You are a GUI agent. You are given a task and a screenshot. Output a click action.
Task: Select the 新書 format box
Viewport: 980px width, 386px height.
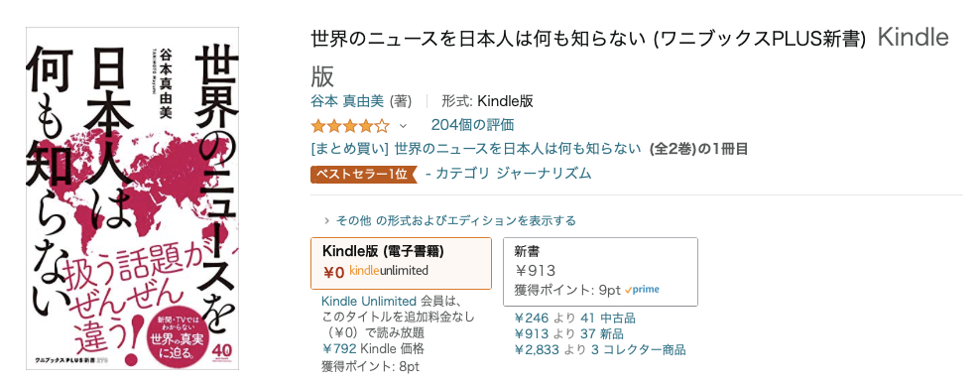click(601, 272)
